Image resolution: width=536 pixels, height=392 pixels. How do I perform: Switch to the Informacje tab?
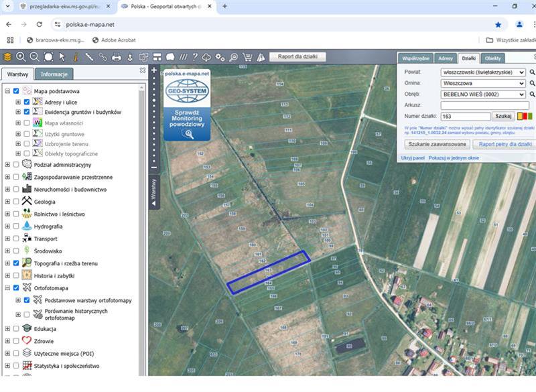tap(54, 74)
